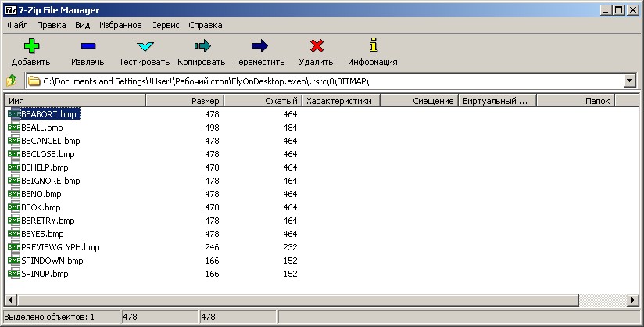644x327 pixels.
Task: Click the BMP icon of BBALL.bmp
Action: tap(14, 128)
